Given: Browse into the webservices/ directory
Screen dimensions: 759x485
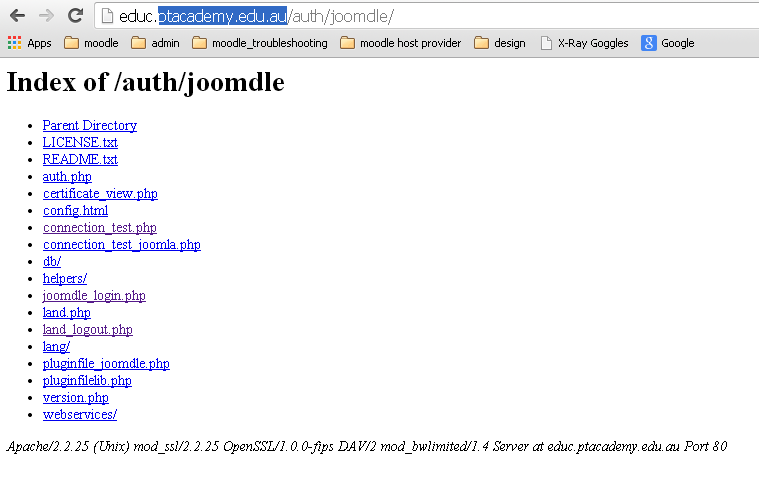Looking at the screenshot, I should point(79,414).
